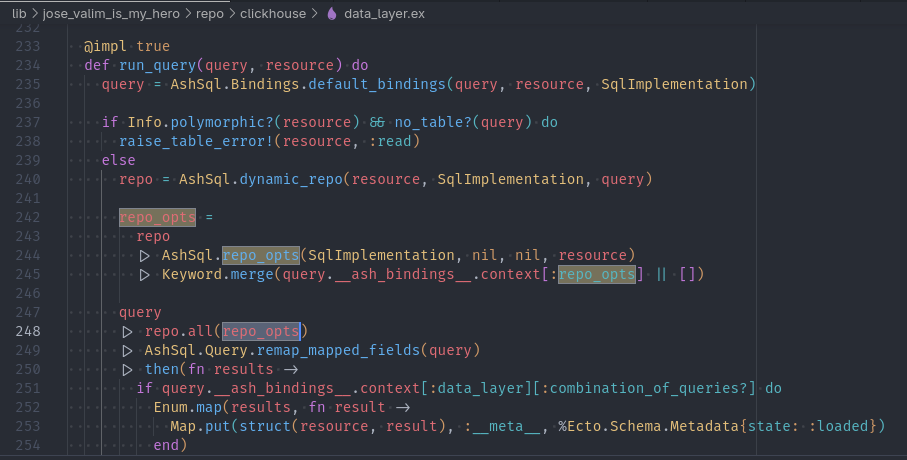The image size is (907, 460).
Task: Click ':data_layer' atom on line 251
Action: [476, 388]
